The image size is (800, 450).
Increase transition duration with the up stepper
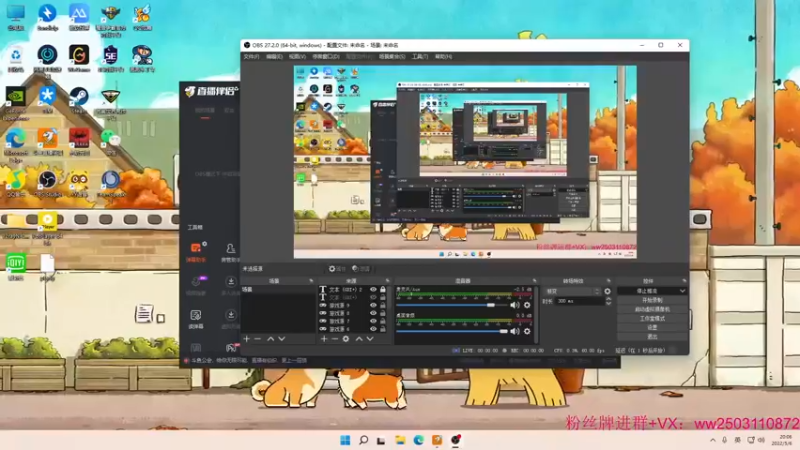pyautogui.click(x=608, y=299)
